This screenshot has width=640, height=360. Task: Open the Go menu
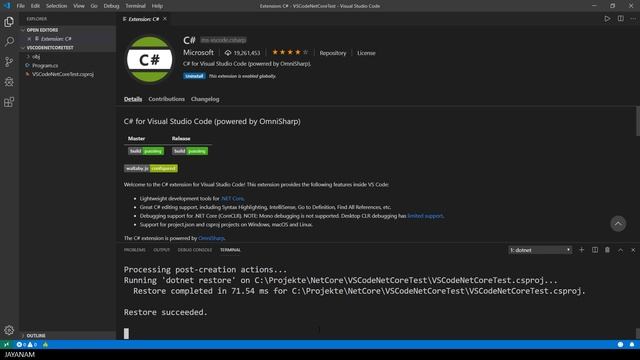click(94, 6)
